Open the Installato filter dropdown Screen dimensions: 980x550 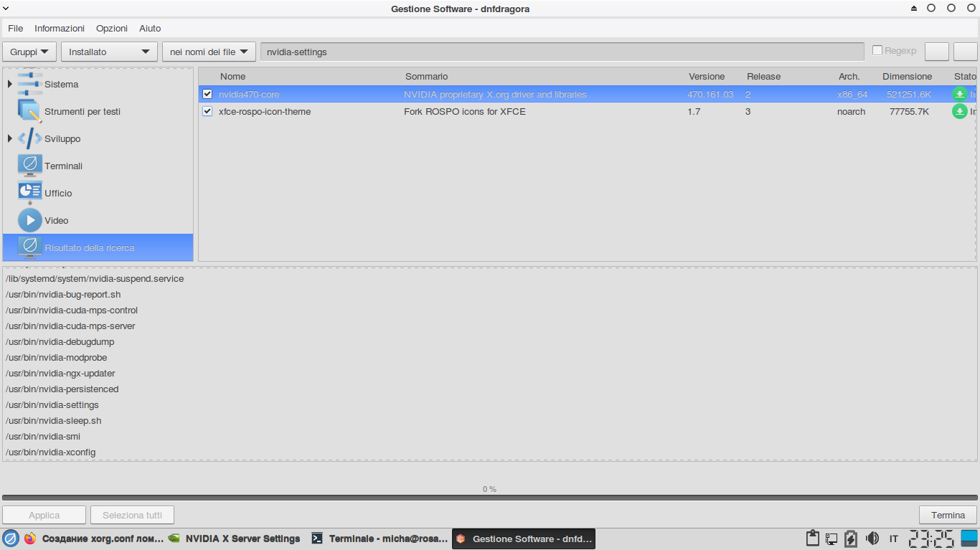109,52
